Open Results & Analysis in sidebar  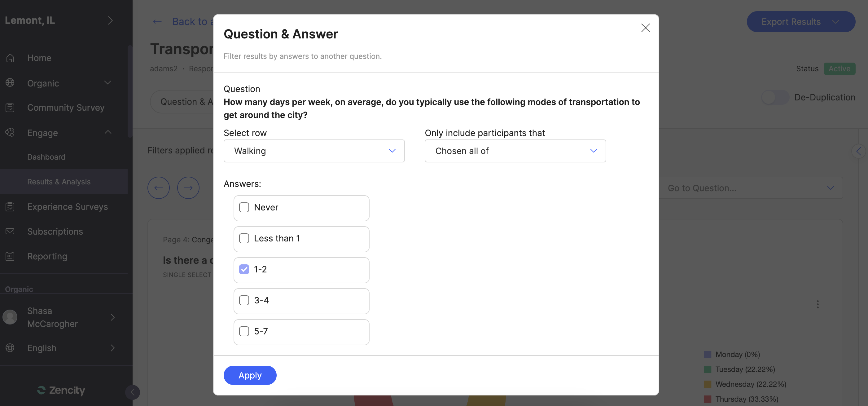click(59, 182)
